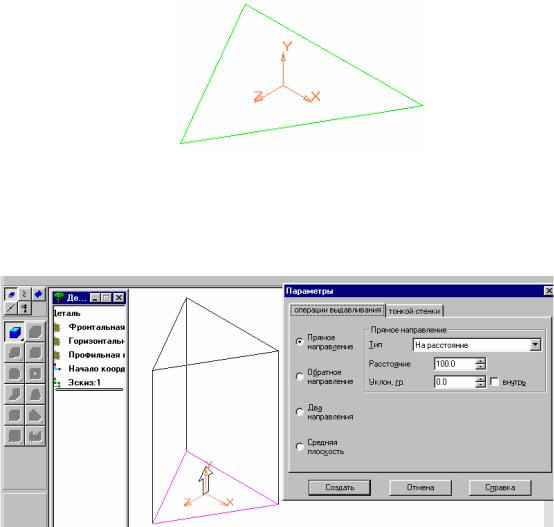This screenshot has height=527, width=554.
Task: Click the Расстояние field showing 100.0
Action: pyautogui.click(x=454, y=364)
